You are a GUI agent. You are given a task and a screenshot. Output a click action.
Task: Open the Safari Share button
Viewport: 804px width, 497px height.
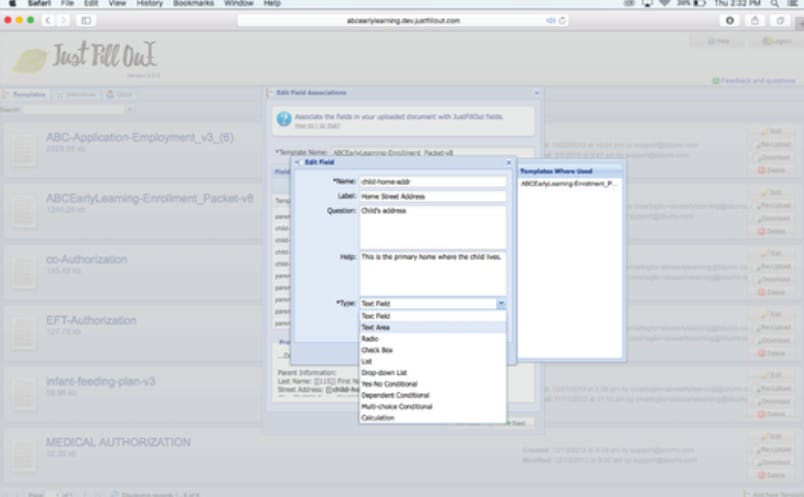[755, 21]
